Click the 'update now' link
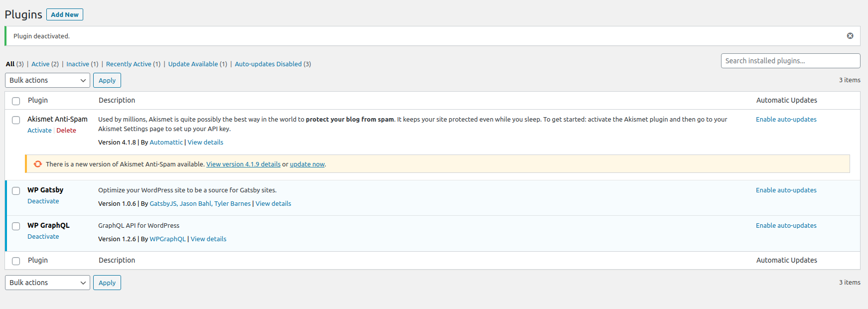 [x=307, y=164]
